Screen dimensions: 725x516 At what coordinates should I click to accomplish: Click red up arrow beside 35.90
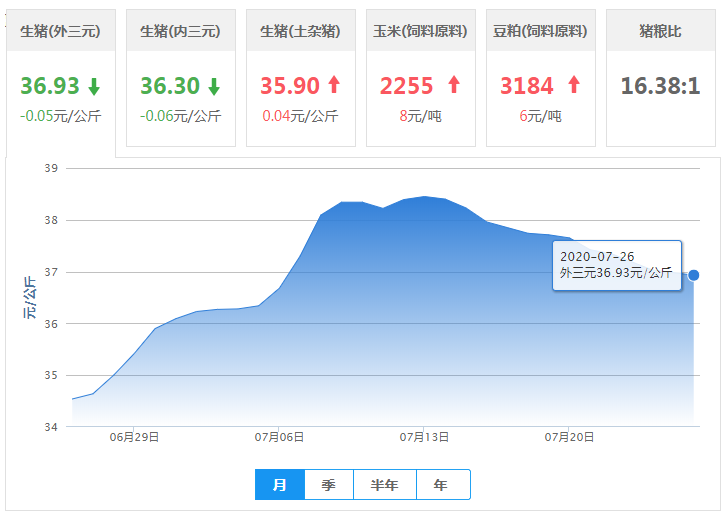tap(333, 85)
